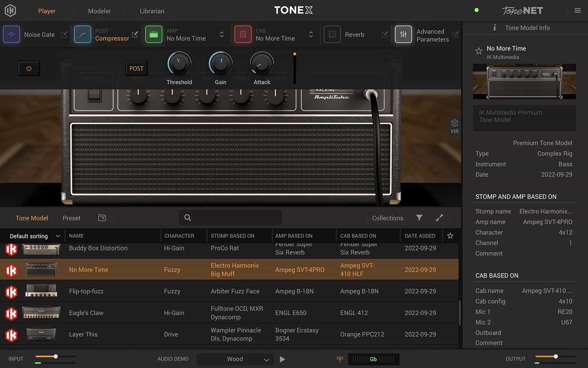Screen dimensions: 588x368
Task: Adjust the OUTPUT level slider
Action: pos(555,357)
